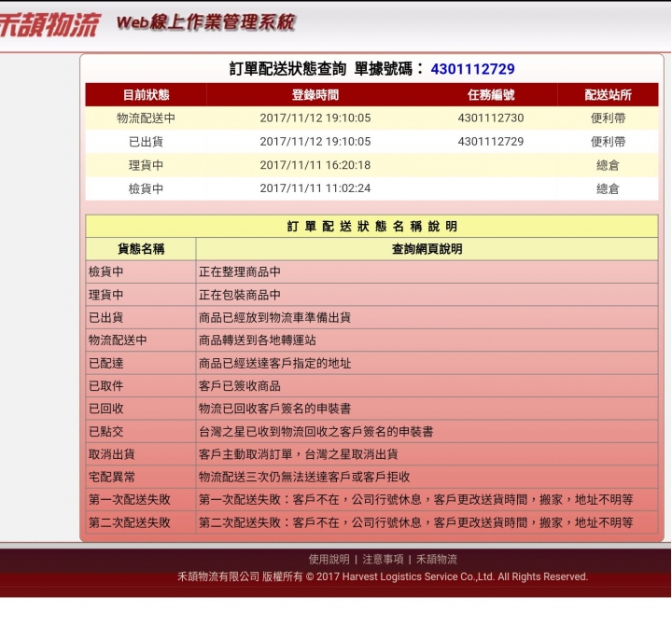The width and height of the screenshot is (672, 625).
Task: Click the Web線上作業管理系統 title
Action: tap(205, 22)
